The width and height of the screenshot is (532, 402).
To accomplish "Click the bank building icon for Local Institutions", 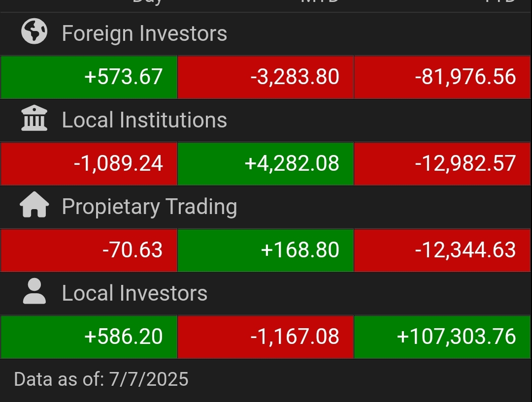I will click(x=34, y=118).
